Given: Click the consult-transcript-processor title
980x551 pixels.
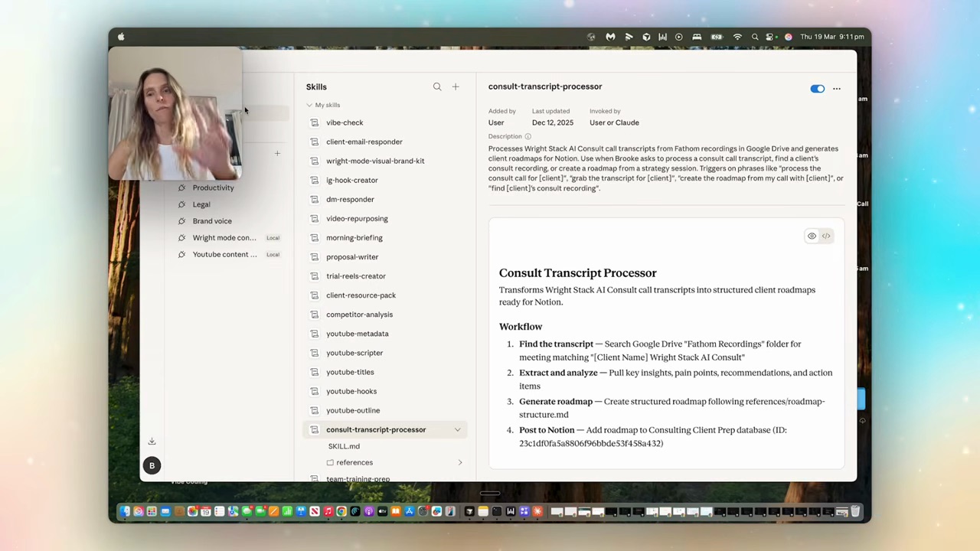Looking at the screenshot, I should [545, 86].
